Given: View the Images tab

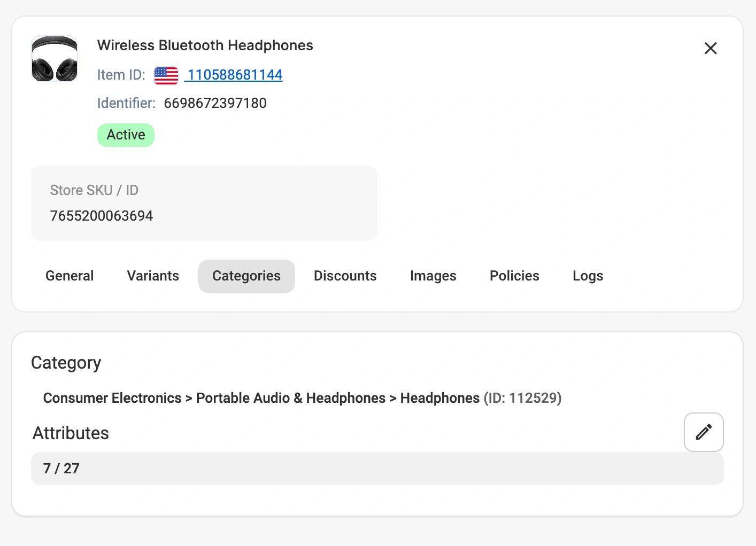Looking at the screenshot, I should [x=433, y=276].
